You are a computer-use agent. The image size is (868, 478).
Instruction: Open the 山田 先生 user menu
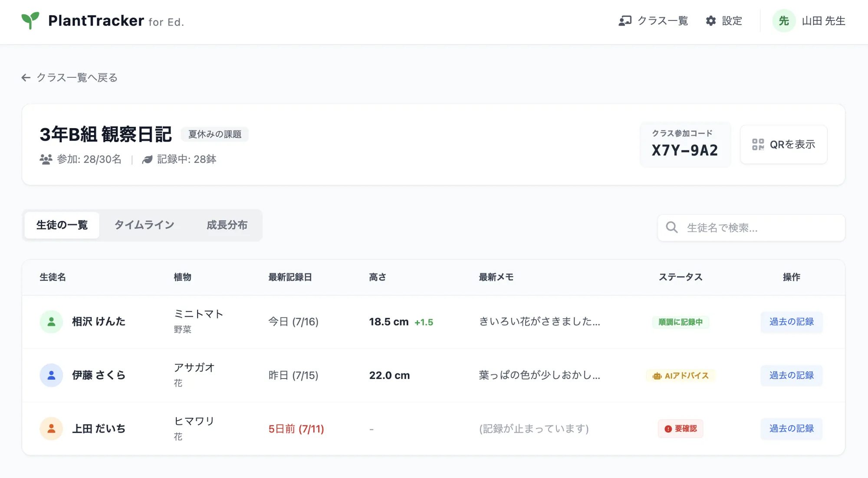pos(809,20)
